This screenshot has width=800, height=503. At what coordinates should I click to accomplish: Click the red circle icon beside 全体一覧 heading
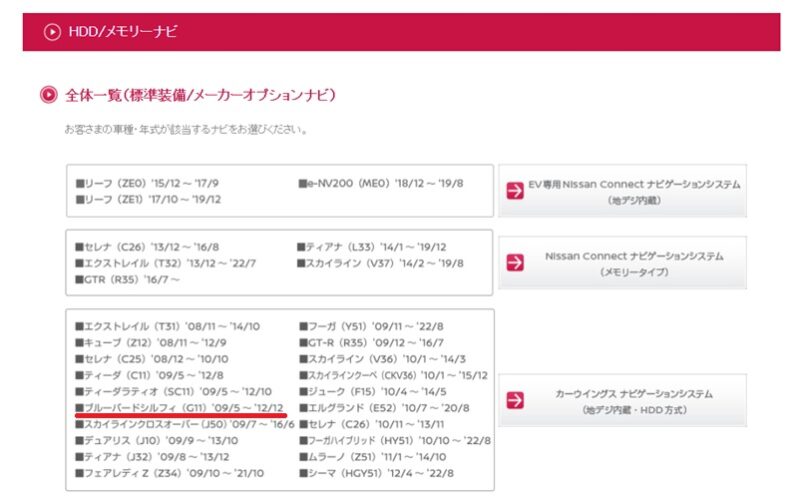point(47,95)
